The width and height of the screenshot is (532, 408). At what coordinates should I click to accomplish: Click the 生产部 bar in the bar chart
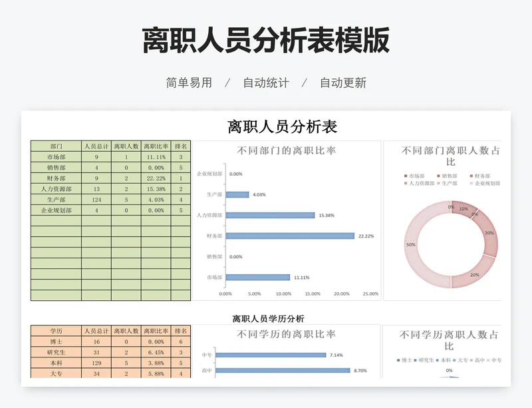tap(237, 194)
